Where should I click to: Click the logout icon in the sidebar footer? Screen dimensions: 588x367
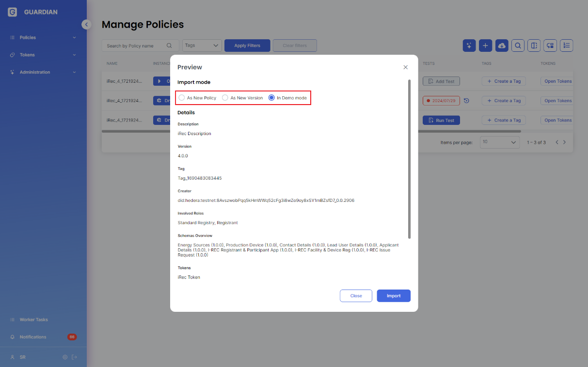74,357
